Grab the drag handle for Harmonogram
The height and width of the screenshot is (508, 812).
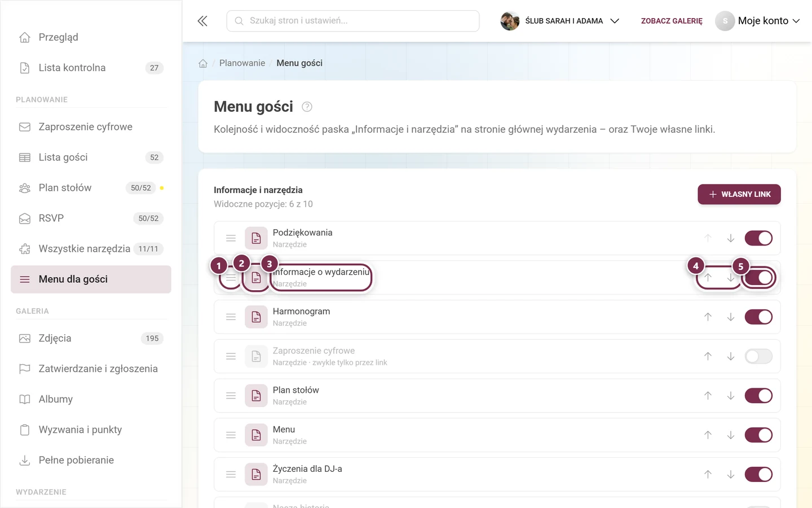[x=231, y=317]
